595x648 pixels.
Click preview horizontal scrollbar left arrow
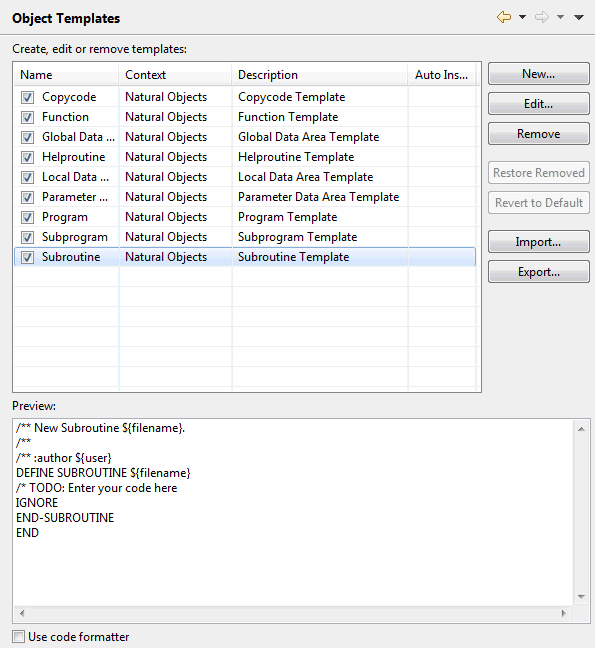pyautogui.click(x=22, y=613)
